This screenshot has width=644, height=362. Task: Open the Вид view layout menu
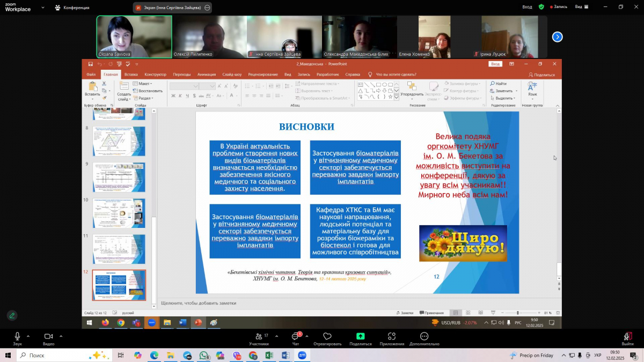[581, 7]
